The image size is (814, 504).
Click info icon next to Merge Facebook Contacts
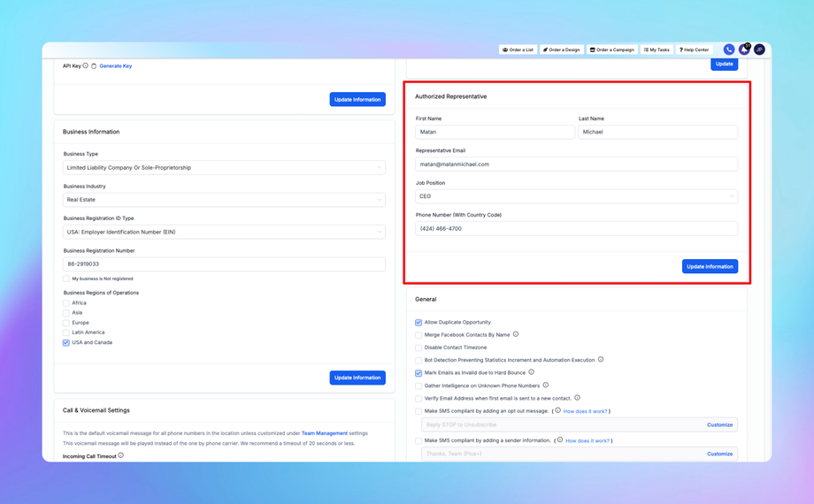(x=516, y=334)
